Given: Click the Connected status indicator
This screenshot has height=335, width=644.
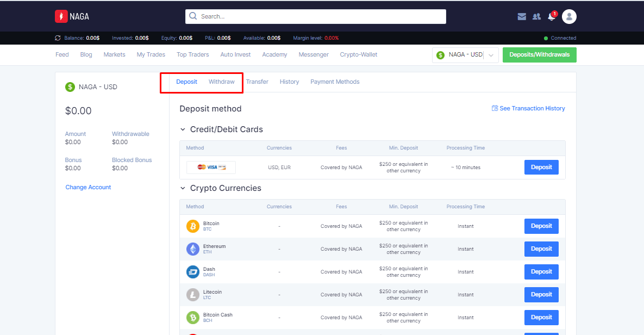Looking at the screenshot, I should point(560,38).
